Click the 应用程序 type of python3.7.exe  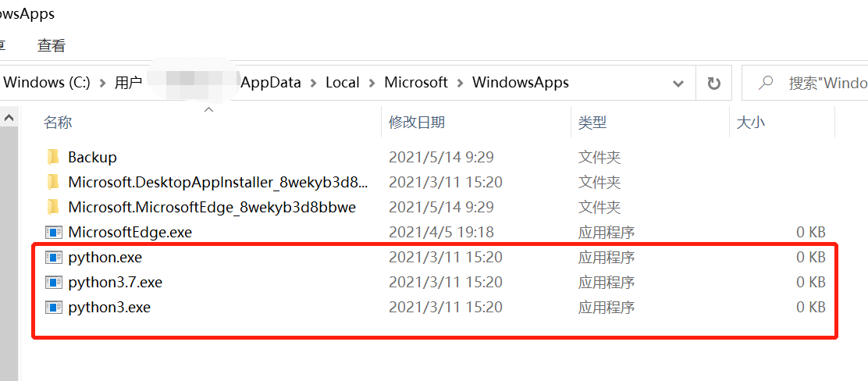click(x=607, y=283)
